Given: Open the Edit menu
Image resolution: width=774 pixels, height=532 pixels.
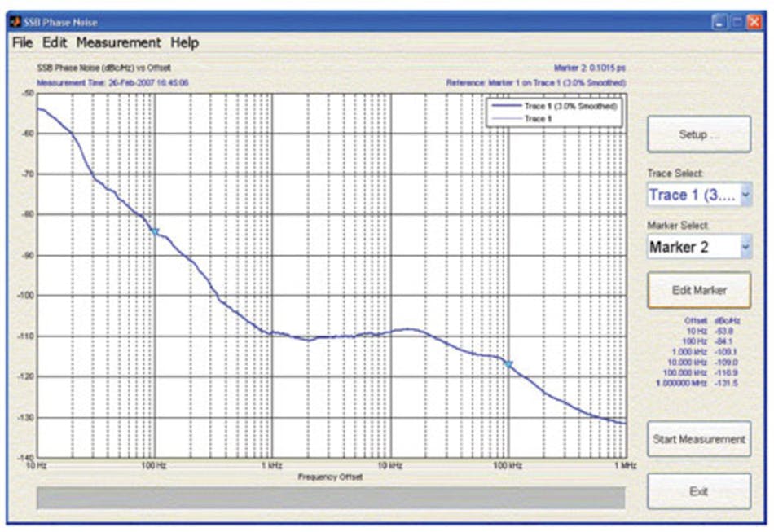Looking at the screenshot, I should click(54, 42).
